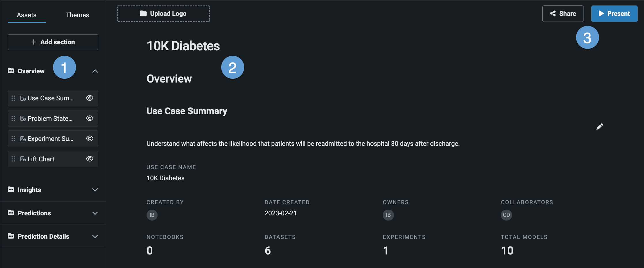This screenshot has height=268, width=644.
Task: Toggle visibility of Problem Statement asset
Action: click(90, 118)
